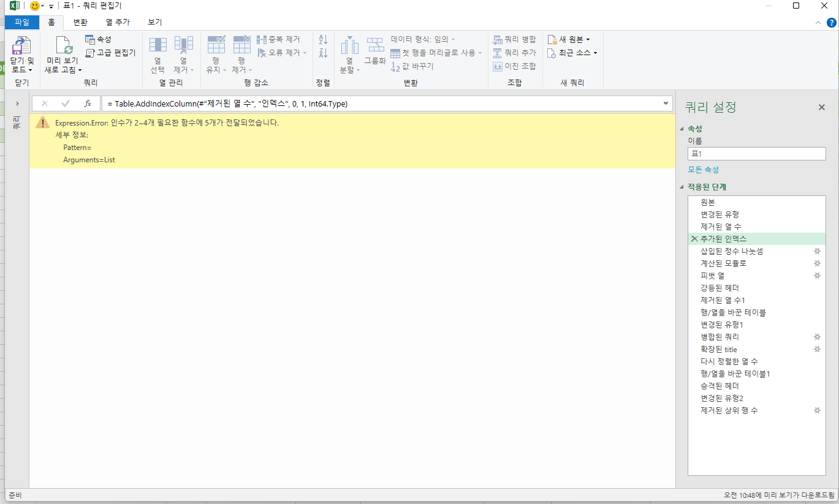Expand the formula bar with its arrow
The image size is (839, 504).
[666, 103]
